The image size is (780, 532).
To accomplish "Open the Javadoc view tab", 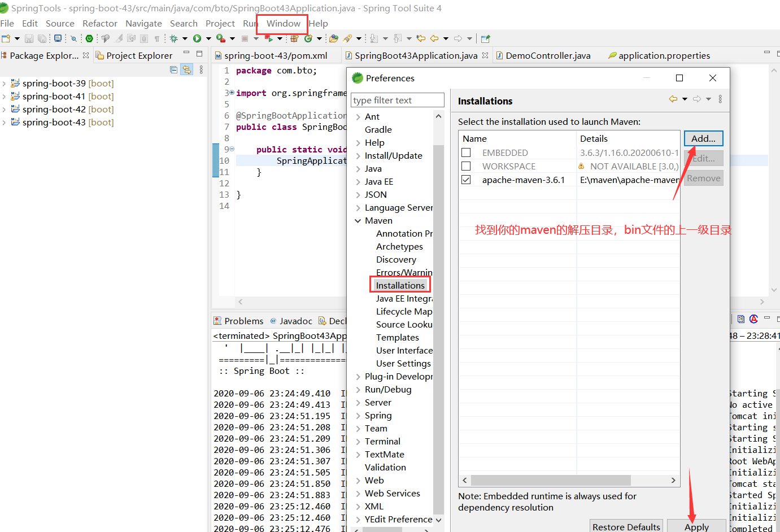I will tap(291, 321).
